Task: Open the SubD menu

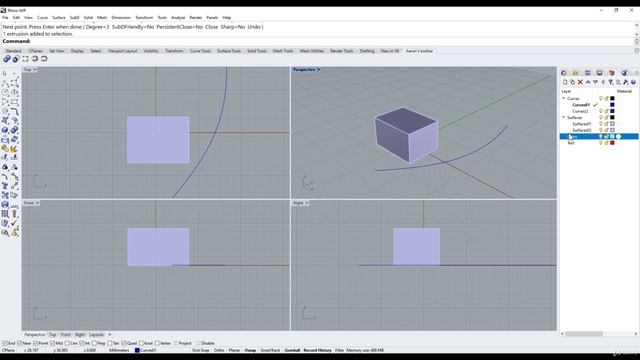Action: click(74, 18)
